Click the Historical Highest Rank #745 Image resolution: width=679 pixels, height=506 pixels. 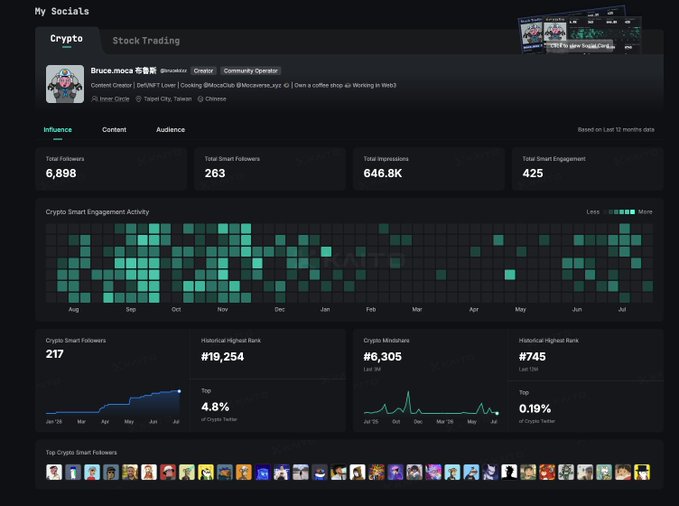click(x=532, y=357)
